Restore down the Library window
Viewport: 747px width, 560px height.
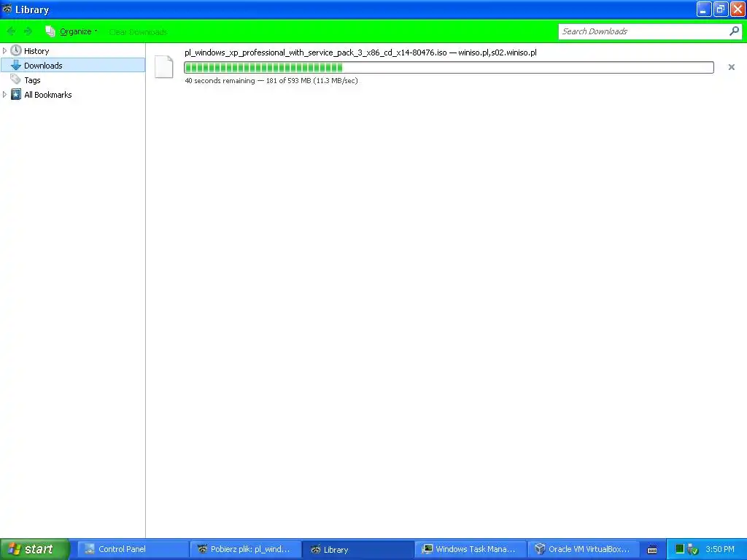point(721,9)
